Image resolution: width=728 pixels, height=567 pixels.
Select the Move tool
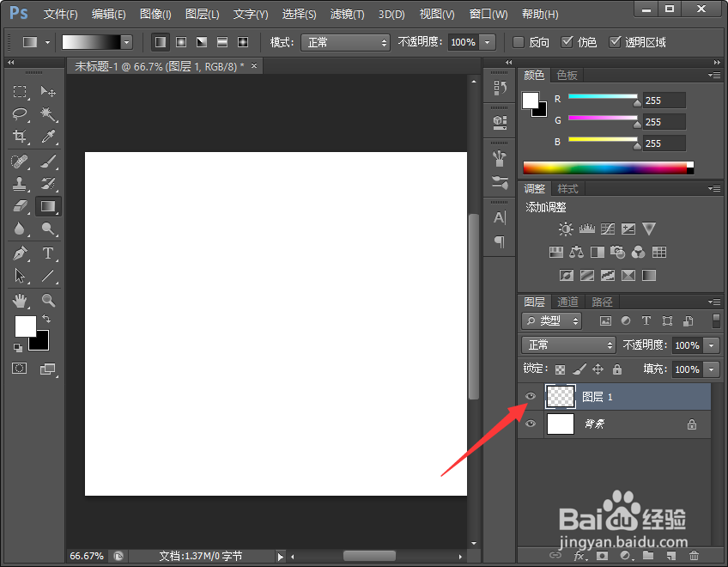click(x=48, y=91)
